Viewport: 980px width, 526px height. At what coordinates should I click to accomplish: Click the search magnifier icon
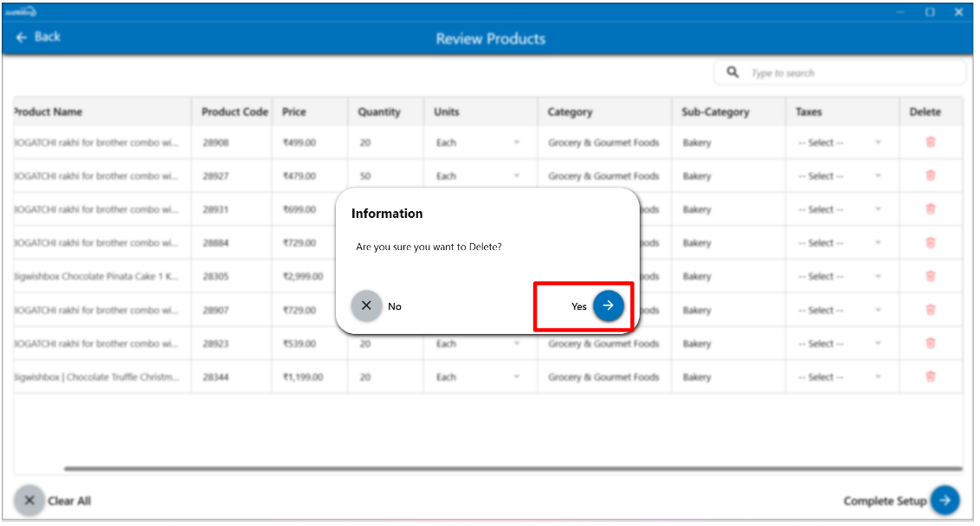tap(733, 73)
